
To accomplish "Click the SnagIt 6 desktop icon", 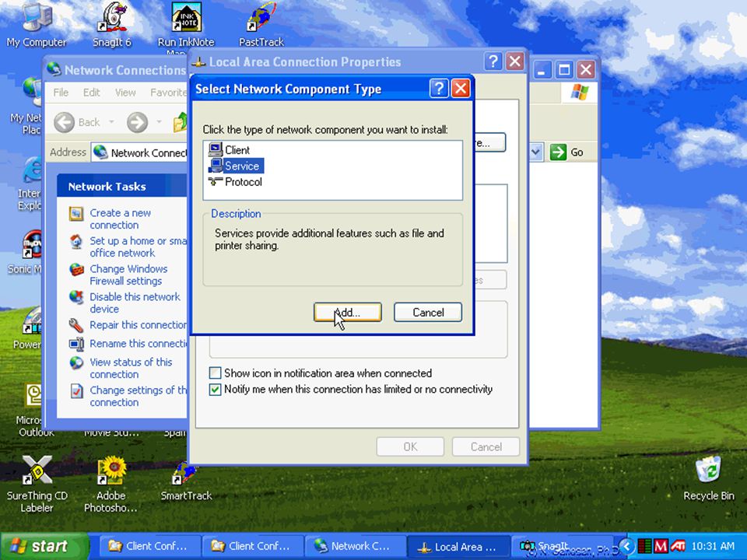I will click(x=112, y=25).
